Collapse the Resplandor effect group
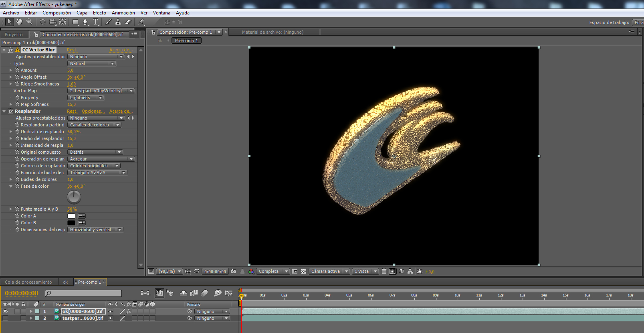Screen dimensions: 644x333 point(4,111)
